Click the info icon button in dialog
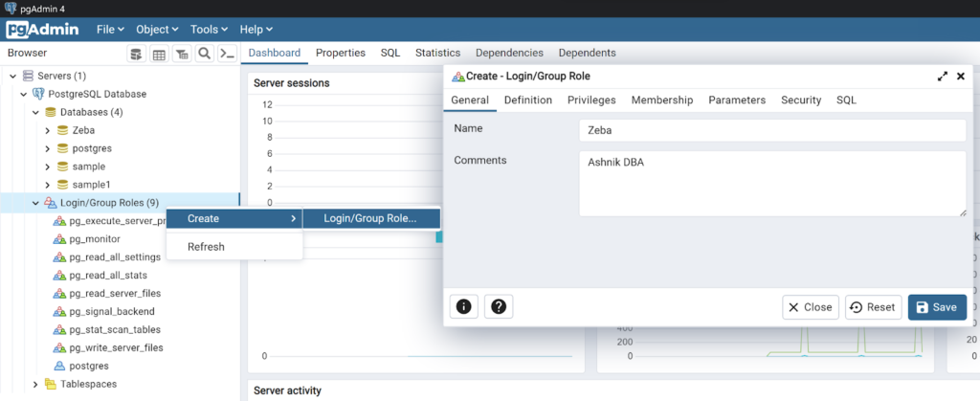This screenshot has height=401, width=980. [464, 306]
